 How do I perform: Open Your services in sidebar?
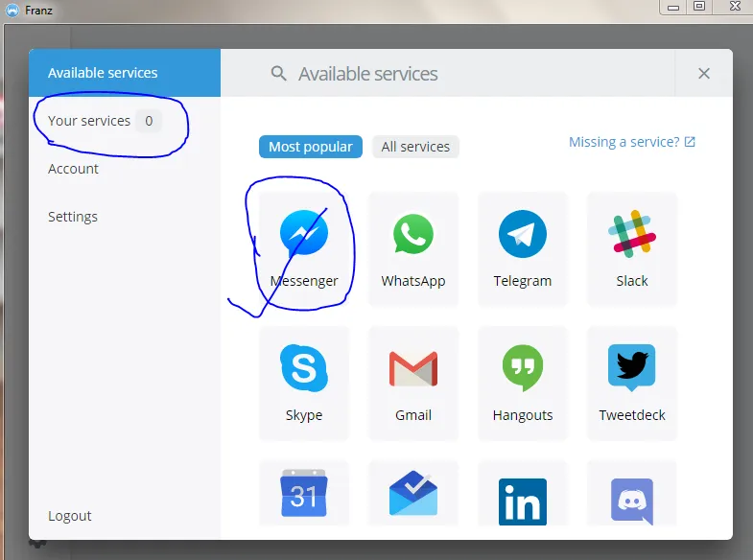tap(89, 121)
